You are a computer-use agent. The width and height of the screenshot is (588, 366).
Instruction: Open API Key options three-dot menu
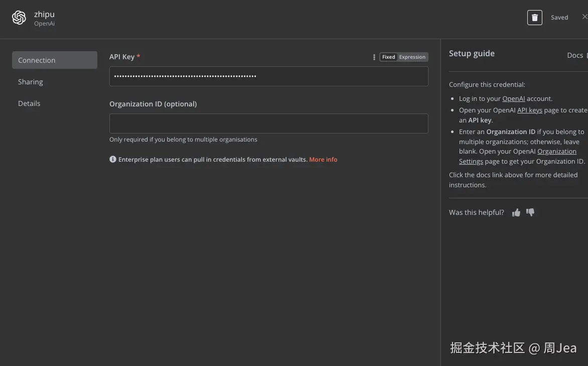pyautogui.click(x=374, y=57)
